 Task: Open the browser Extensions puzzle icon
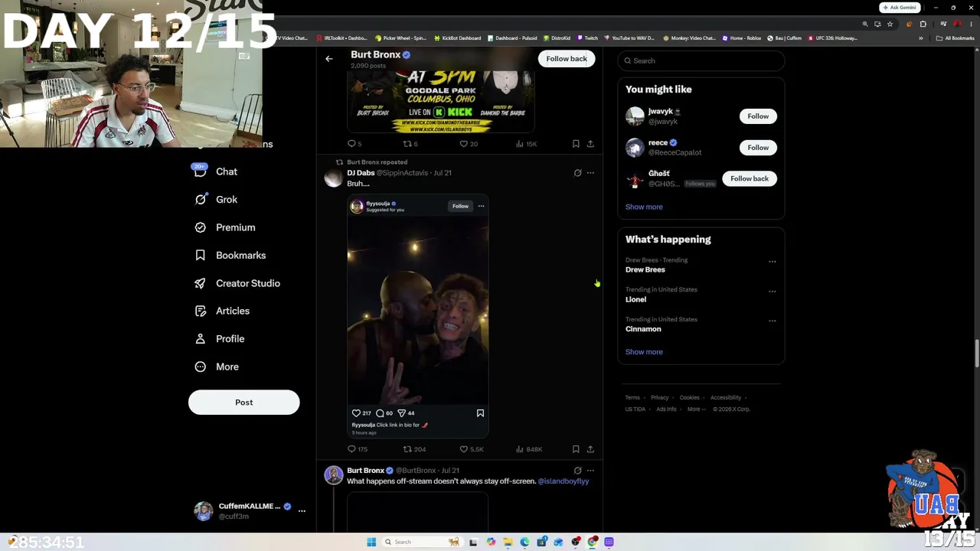coord(923,24)
